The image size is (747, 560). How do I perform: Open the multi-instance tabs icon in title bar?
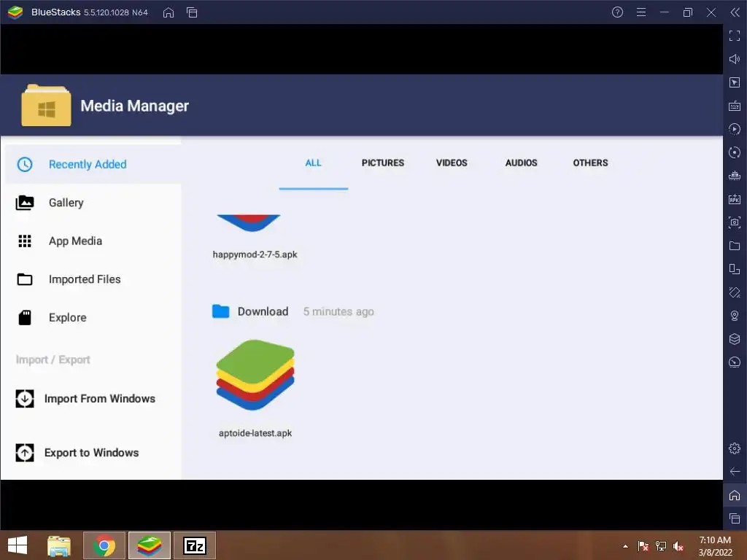pos(192,12)
